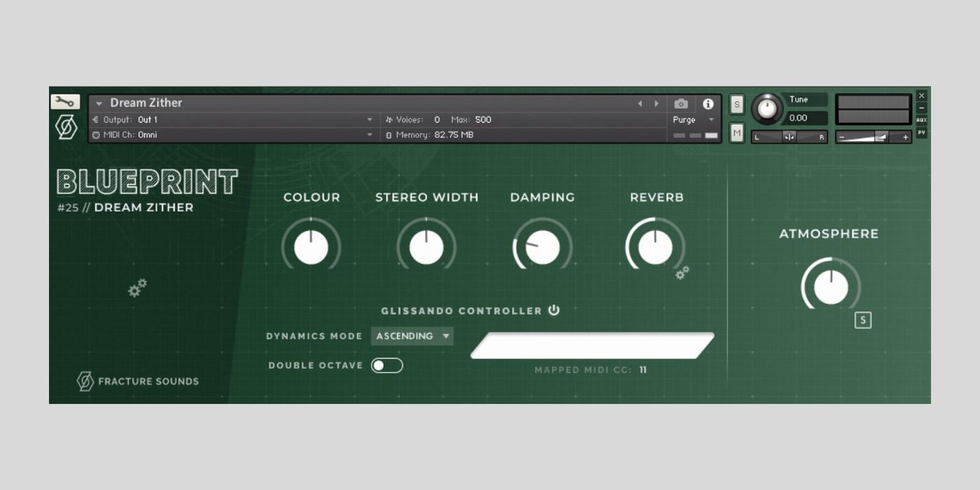
Task: Mute the instrument with M button
Action: point(736,132)
